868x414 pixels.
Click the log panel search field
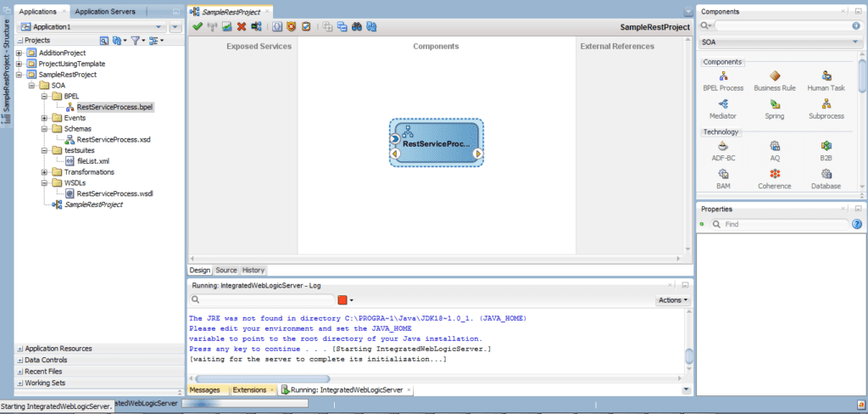click(x=262, y=299)
